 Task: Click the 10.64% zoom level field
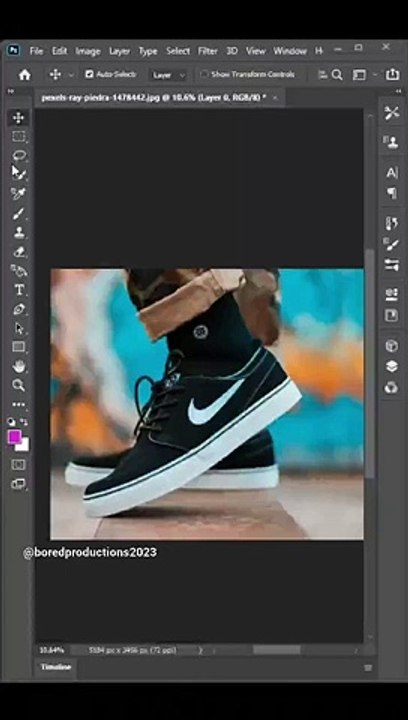[x=52, y=650]
